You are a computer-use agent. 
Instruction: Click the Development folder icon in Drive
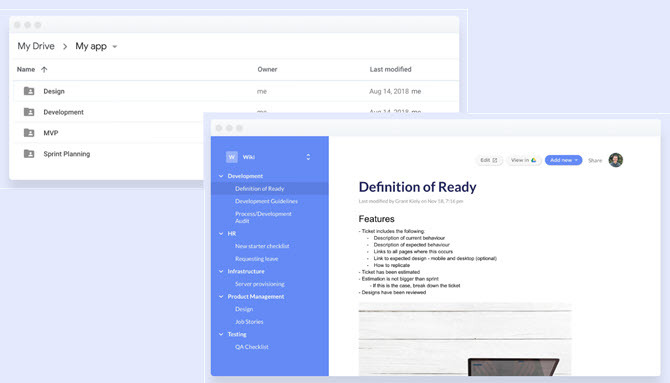(29, 112)
